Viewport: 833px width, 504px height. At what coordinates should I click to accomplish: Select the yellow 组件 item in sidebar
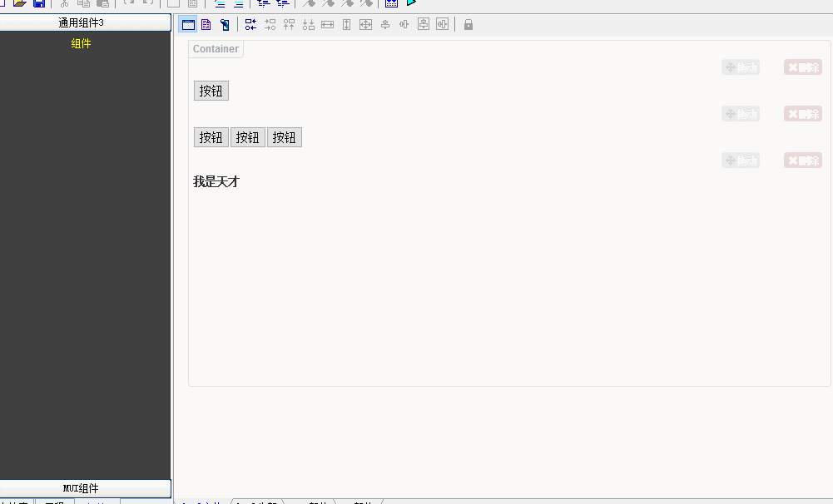tap(81, 43)
